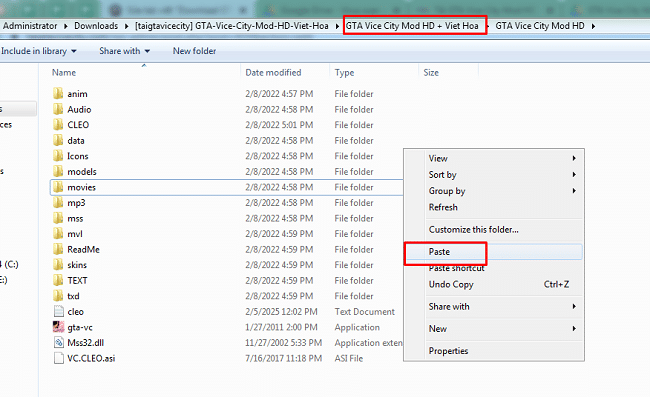This screenshot has width=650, height=397.
Task: Click the mss folder icon
Action: pos(58,218)
